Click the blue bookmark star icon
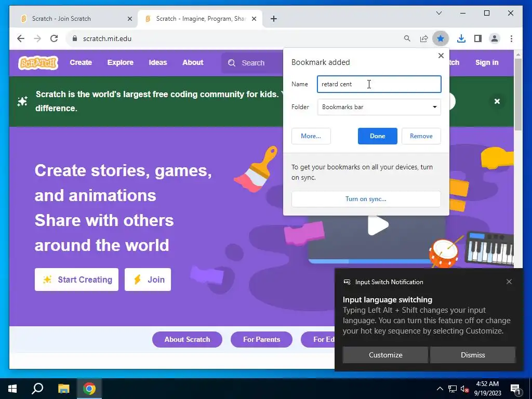This screenshot has height=399, width=532. (x=441, y=38)
